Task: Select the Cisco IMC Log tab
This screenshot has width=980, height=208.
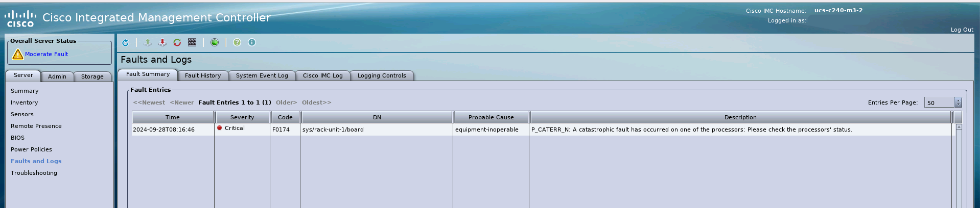Action: 322,75
